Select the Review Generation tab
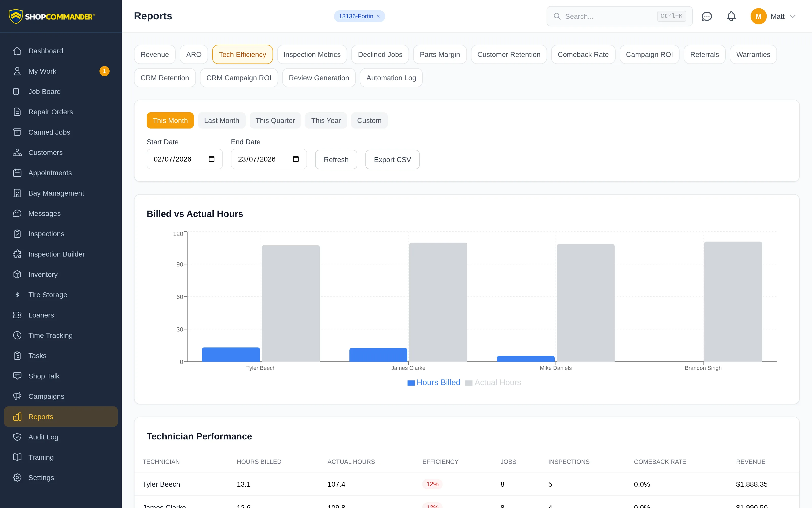This screenshot has width=812, height=508. point(319,78)
